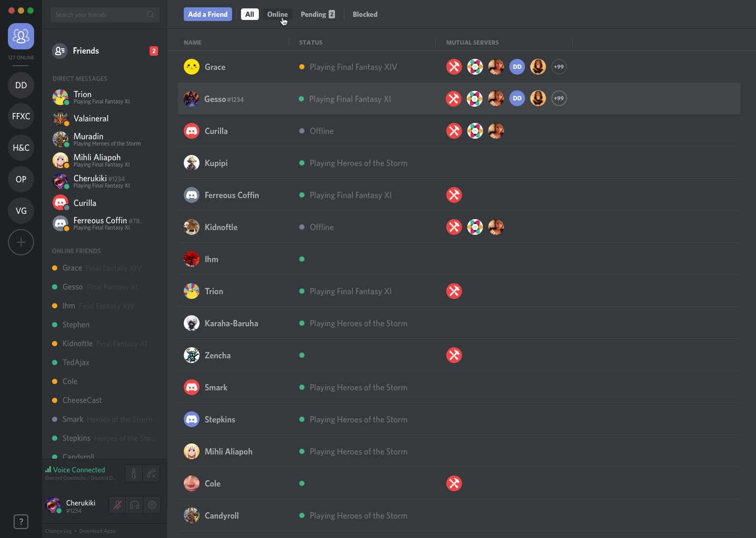Click the Pending count badge 2
756x538 pixels.
point(332,14)
